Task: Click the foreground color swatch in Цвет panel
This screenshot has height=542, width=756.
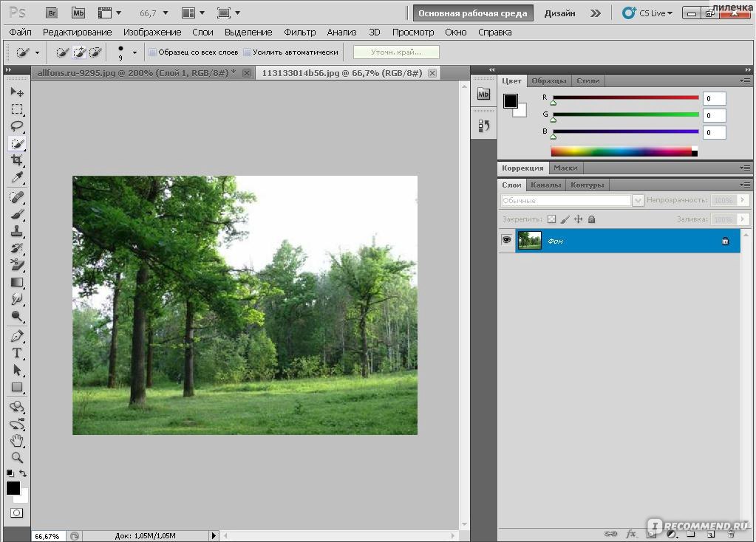Action: point(510,101)
